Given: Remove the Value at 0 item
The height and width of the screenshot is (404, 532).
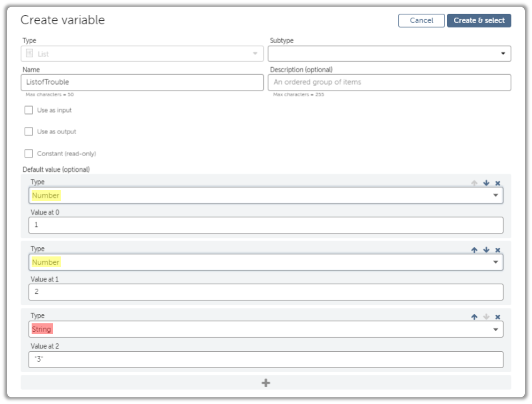Looking at the screenshot, I should 498,183.
